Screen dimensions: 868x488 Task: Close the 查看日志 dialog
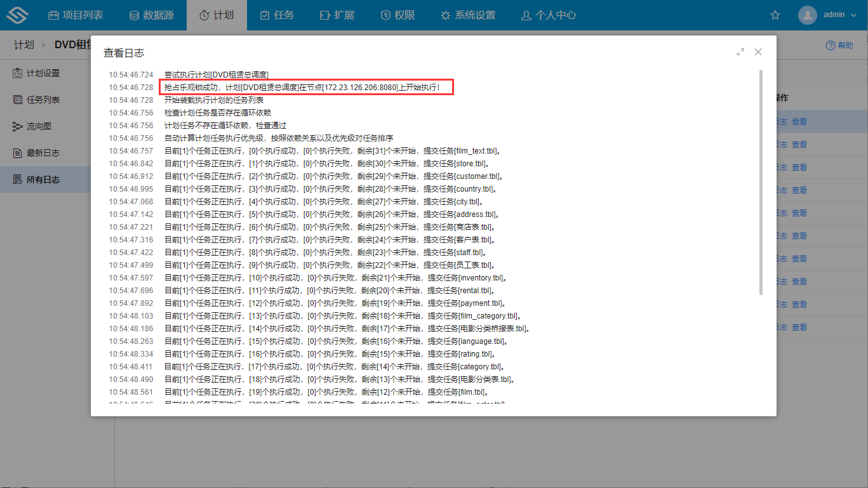(x=758, y=52)
